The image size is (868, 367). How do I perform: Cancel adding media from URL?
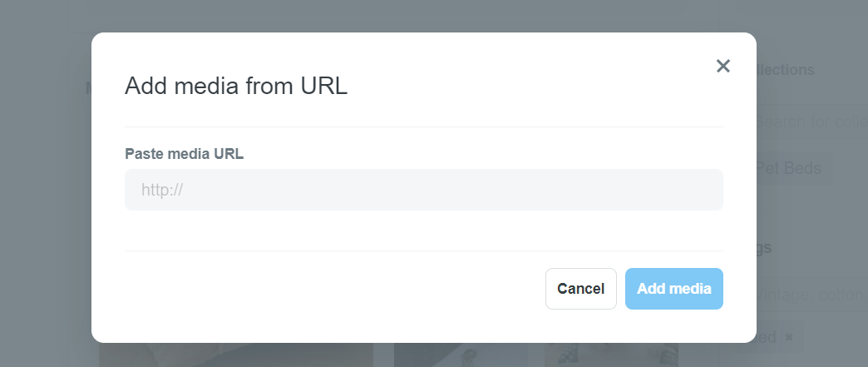pyautogui.click(x=580, y=289)
